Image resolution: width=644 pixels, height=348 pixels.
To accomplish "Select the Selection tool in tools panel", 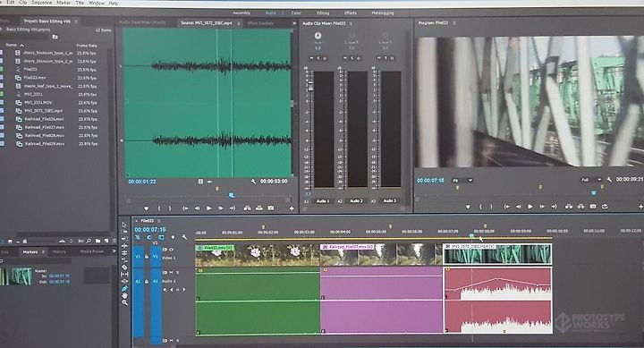I will pyautogui.click(x=124, y=225).
